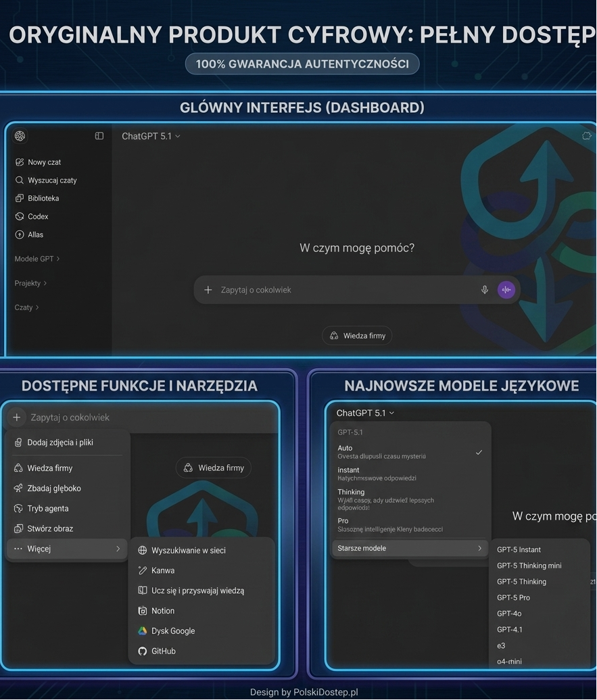
Task: Click the Dysk Google icon
Action: pos(143,631)
